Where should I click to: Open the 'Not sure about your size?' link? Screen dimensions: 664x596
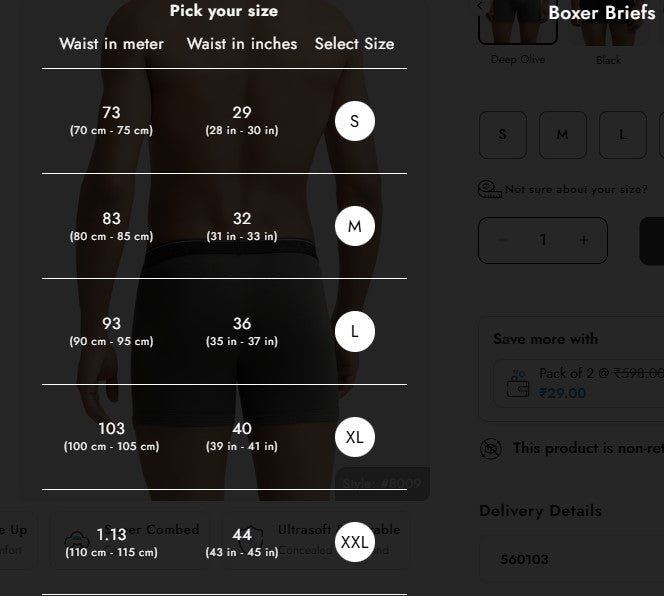coord(576,189)
